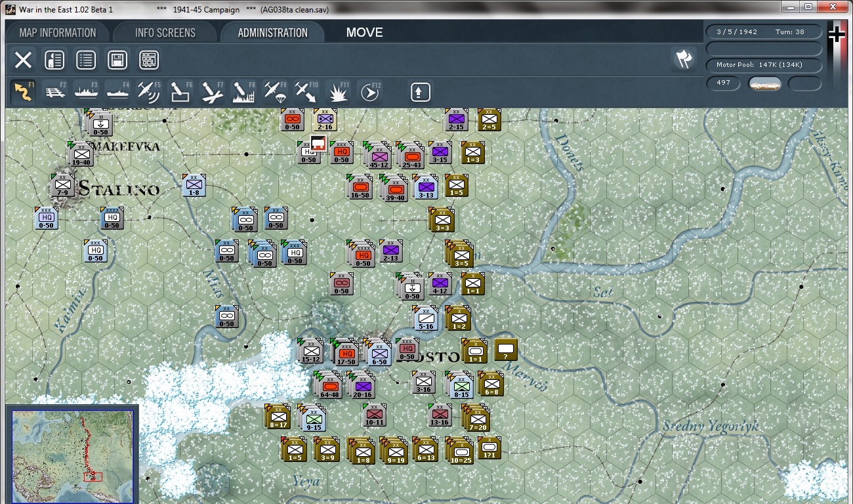Activate the F1 move mode icon
Screen dimensions: 853x504
pos(24,92)
